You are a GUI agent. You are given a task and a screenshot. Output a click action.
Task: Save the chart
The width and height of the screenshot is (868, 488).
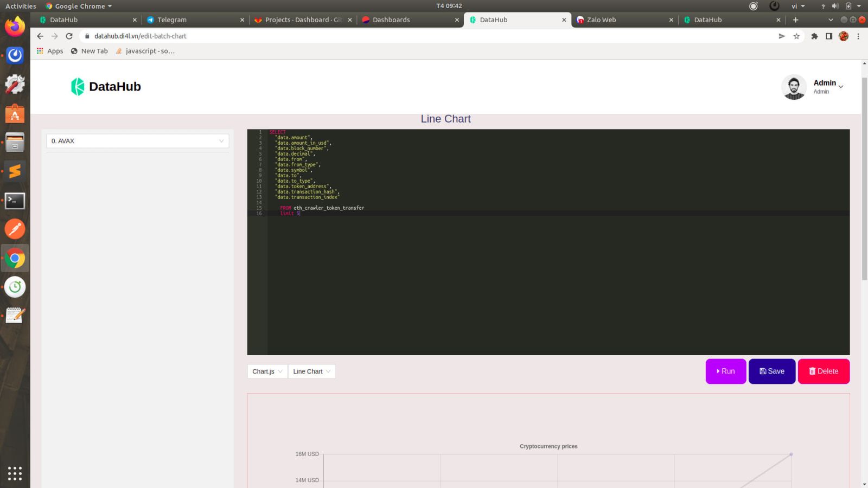771,371
